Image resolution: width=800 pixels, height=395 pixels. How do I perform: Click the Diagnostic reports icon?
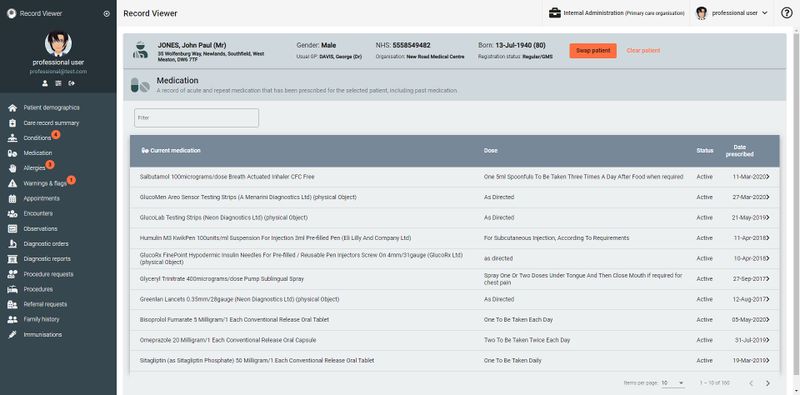[13, 259]
